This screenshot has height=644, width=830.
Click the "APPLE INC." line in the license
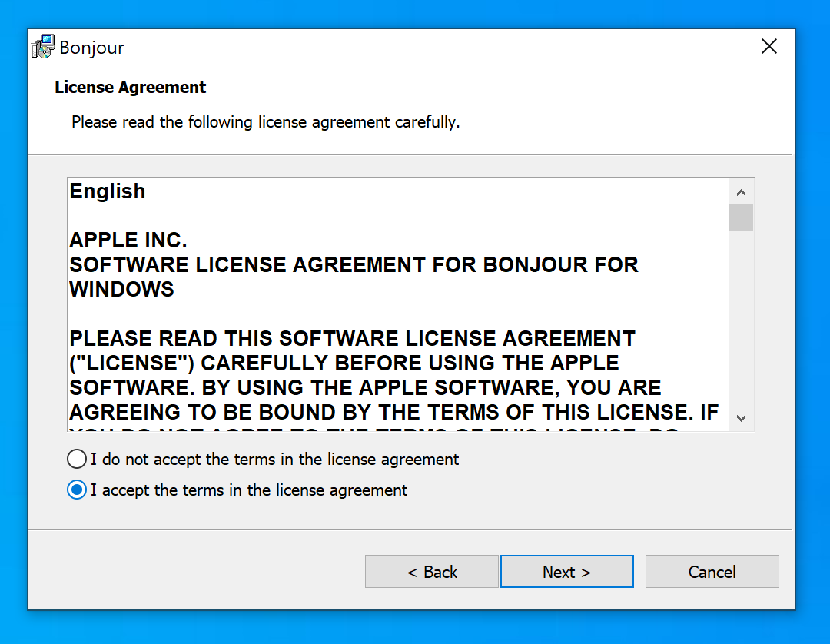[x=128, y=241]
